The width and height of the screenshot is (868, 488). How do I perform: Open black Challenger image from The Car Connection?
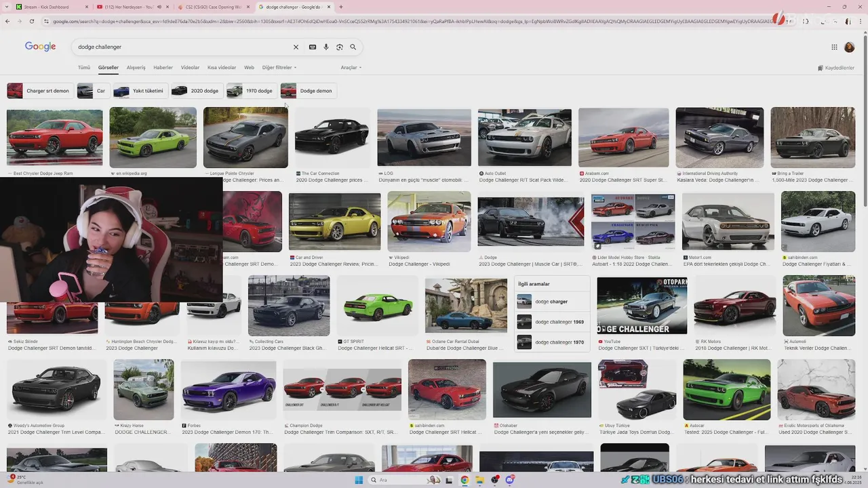332,137
